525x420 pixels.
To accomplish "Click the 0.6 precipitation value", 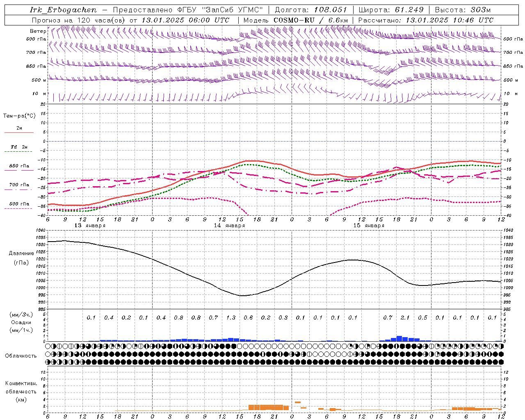I will 248,317.
